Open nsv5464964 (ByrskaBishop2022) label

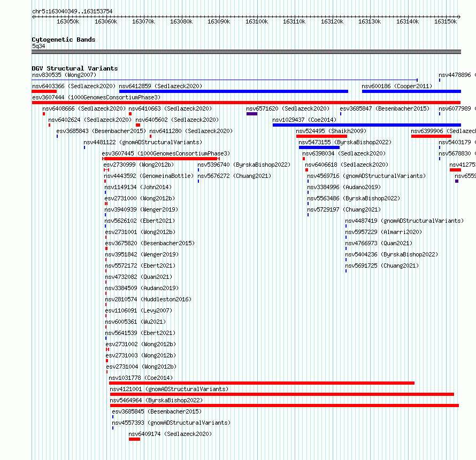(156, 400)
